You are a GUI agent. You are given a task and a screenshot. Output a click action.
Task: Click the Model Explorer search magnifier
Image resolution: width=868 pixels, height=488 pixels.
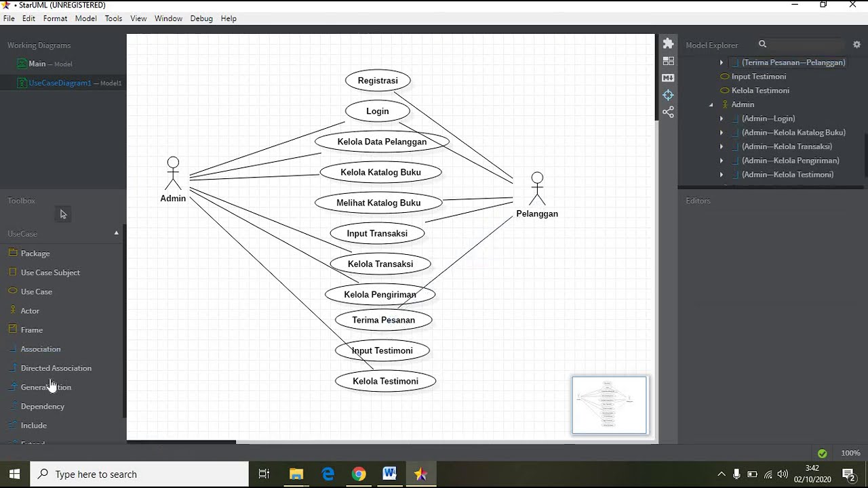coord(762,44)
